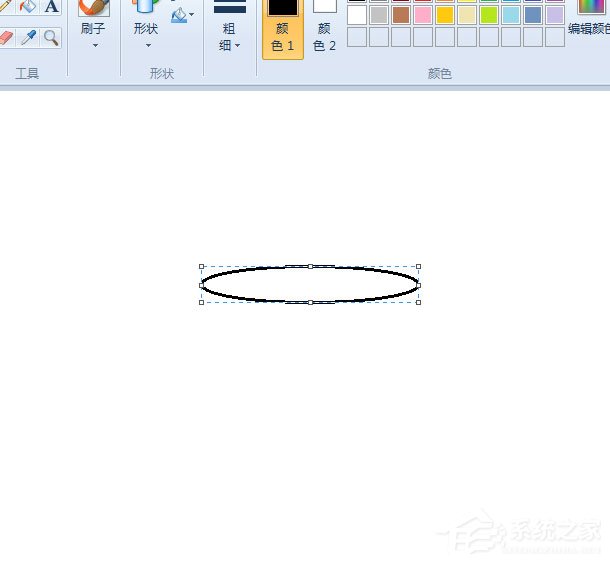Pick the lavender color swatch
This screenshot has width=610, height=563.
coord(555,15)
